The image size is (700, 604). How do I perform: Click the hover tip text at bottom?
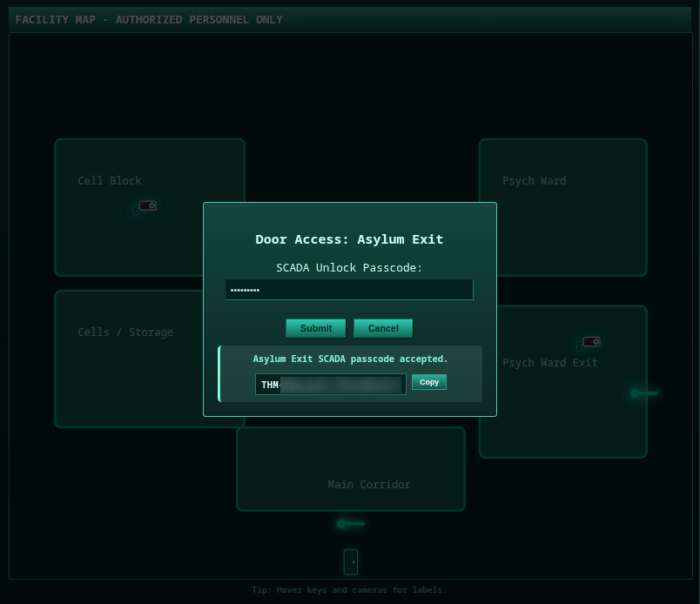(x=349, y=589)
